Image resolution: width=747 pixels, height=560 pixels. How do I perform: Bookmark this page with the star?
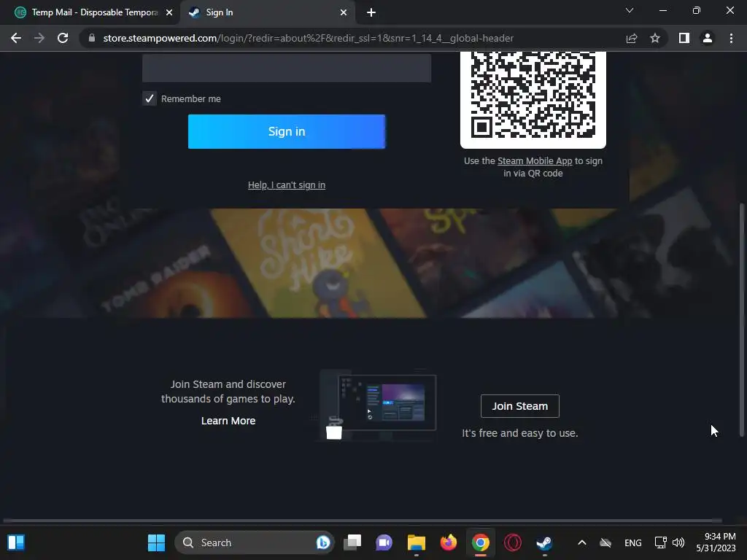(x=655, y=38)
